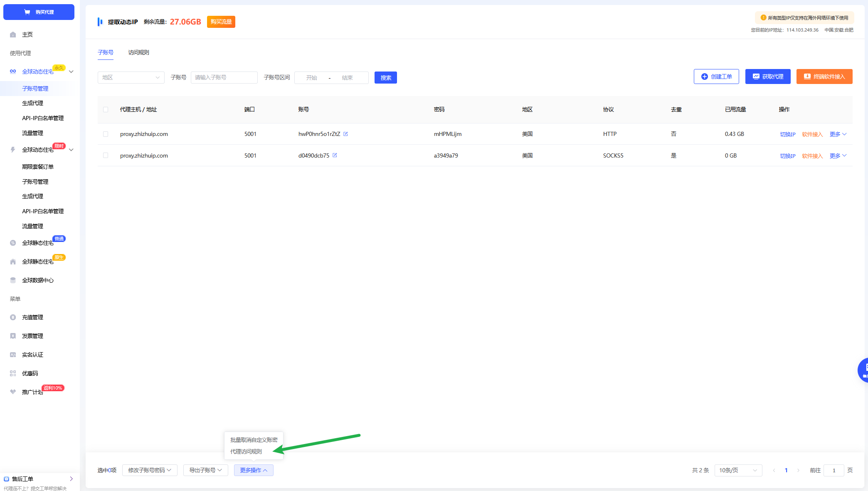The image size is (868, 491).
Task: Open floating chat support bubble
Action: [863, 370]
